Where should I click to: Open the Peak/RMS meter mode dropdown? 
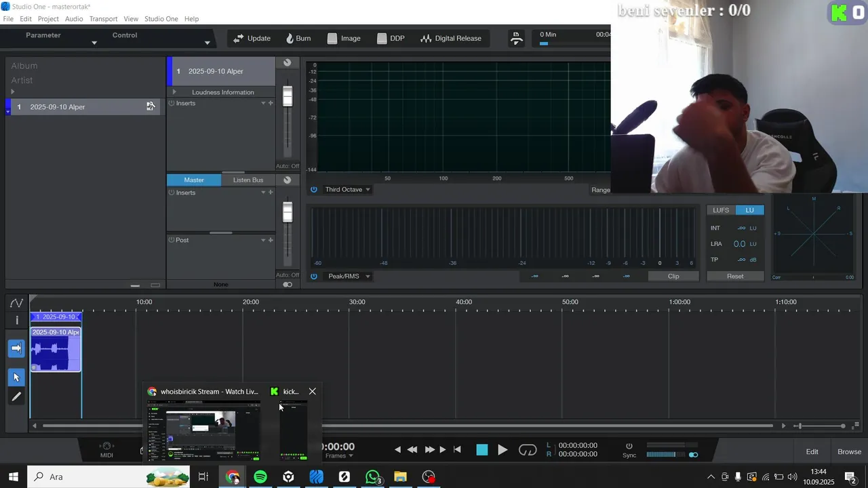(x=349, y=276)
